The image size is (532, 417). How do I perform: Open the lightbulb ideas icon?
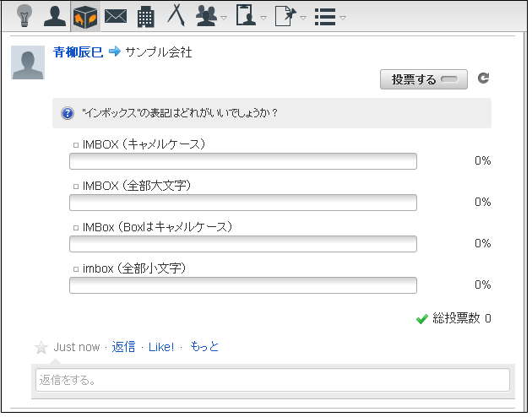24,15
